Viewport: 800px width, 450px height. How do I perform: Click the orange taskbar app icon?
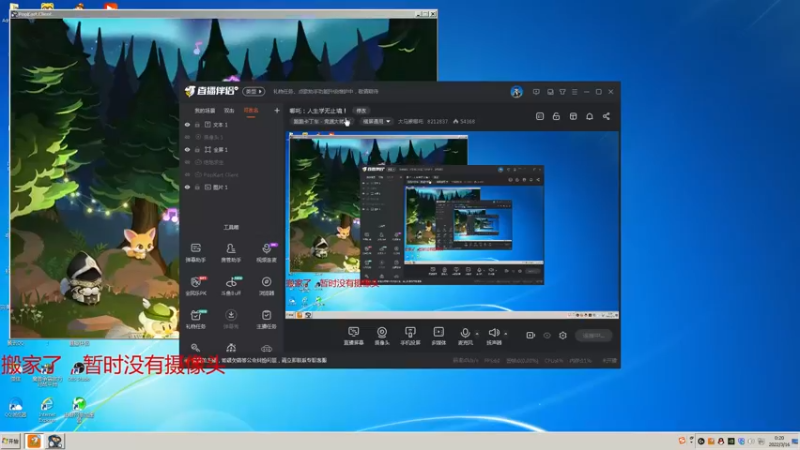34,441
